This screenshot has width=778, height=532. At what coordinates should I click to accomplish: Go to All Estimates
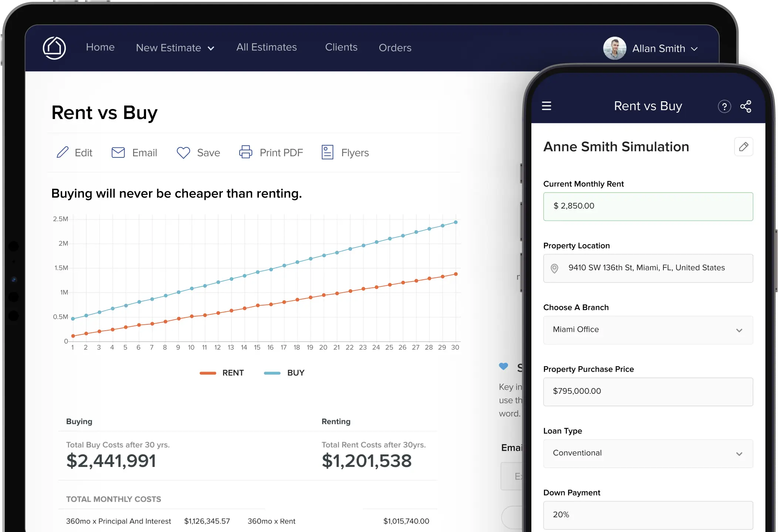(266, 47)
